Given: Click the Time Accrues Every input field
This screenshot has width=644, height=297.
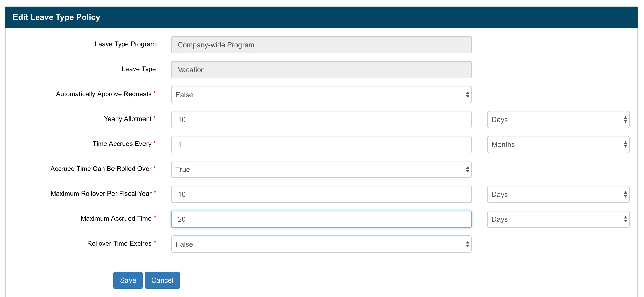Looking at the screenshot, I should (321, 144).
